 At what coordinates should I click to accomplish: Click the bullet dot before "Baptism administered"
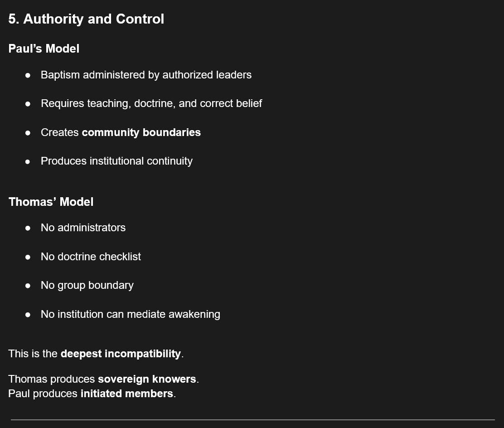pos(28,75)
